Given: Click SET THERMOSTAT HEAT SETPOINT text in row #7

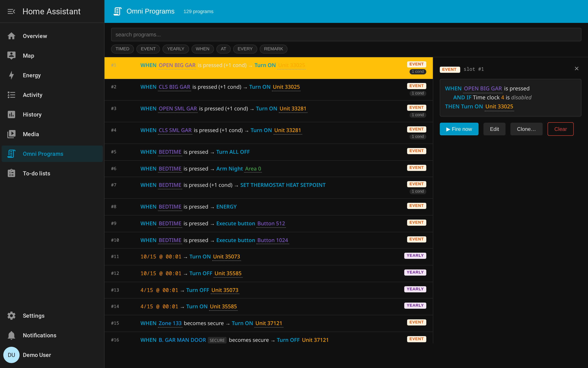Looking at the screenshot, I should tap(283, 185).
